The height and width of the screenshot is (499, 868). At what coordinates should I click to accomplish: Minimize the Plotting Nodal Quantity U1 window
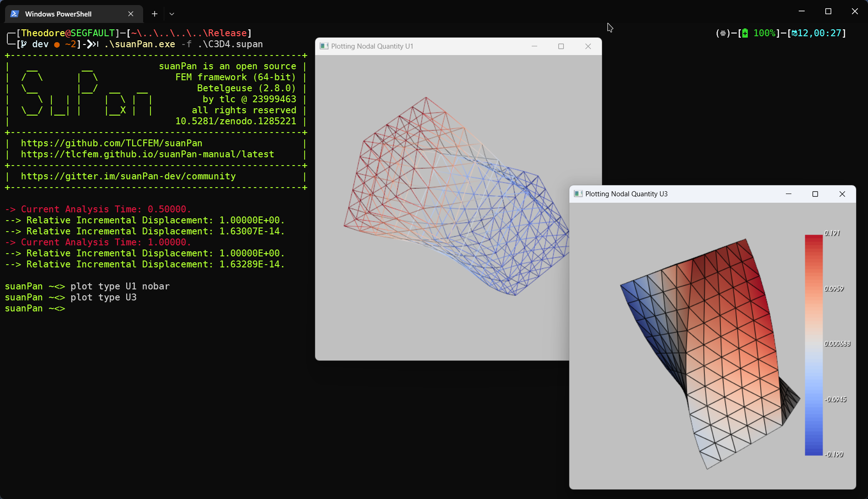tap(534, 46)
